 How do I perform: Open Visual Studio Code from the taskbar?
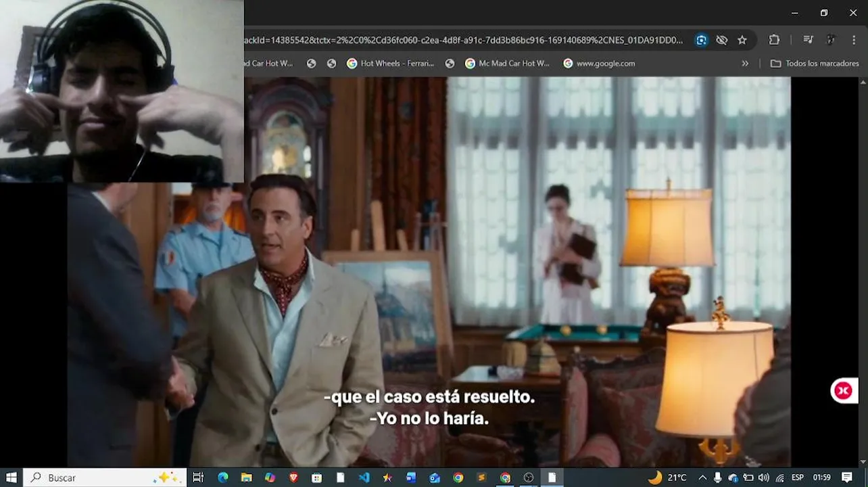click(364, 478)
